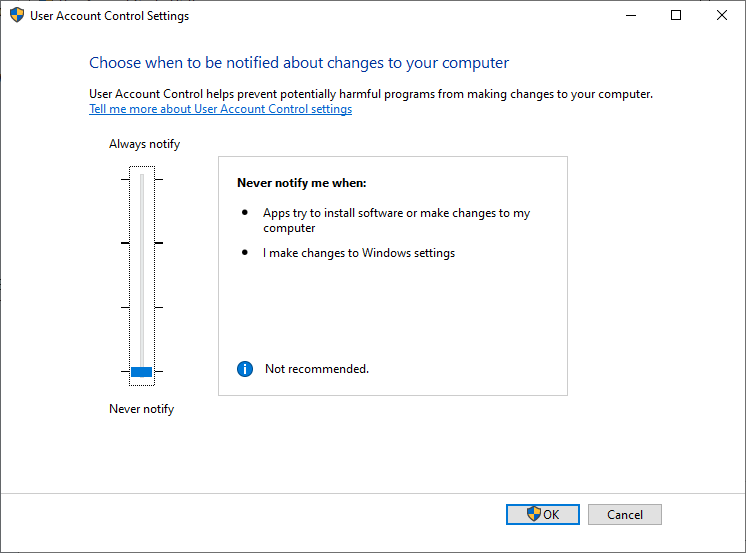
Task: Click the shield icon in the title bar
Action: pyautogui.click(x=17, y=16)
